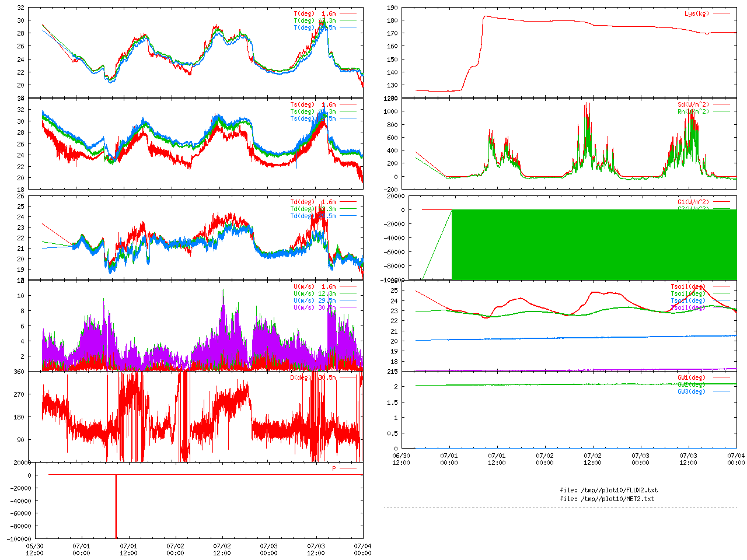Click the "06/30 12:00" label under the P plot
The height and width of the screenshot is (560, 747).
tap(34, 549)
